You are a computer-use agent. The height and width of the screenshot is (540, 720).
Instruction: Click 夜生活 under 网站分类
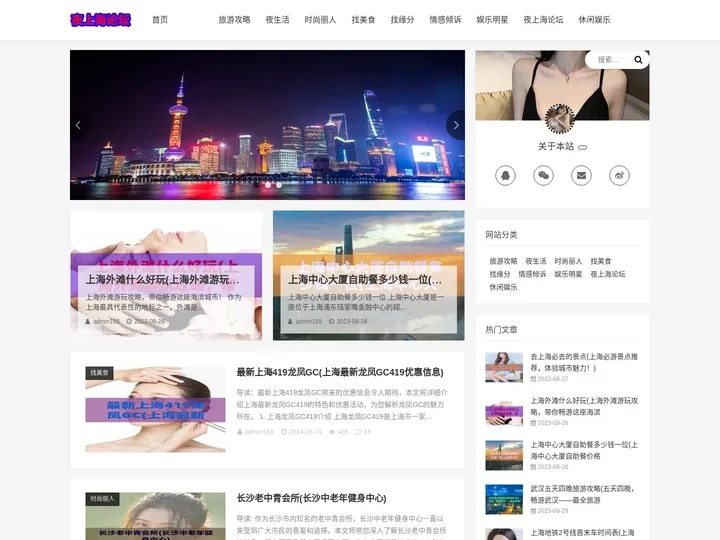536,261
